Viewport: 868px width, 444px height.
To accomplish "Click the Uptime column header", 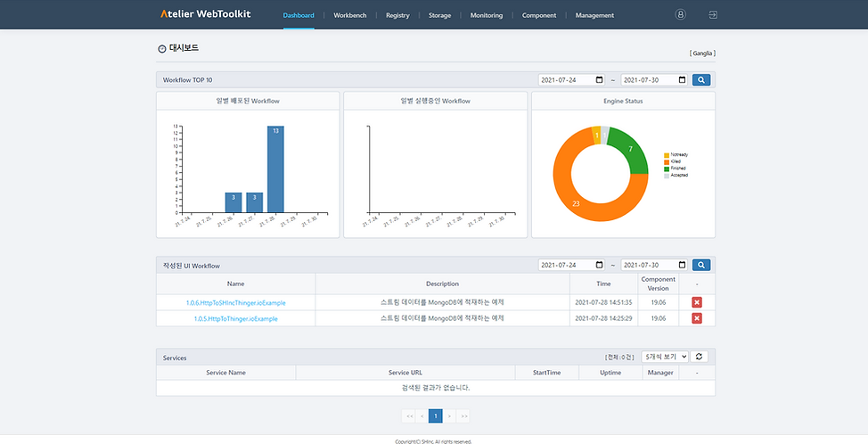I will pyautogui.click(x=610, y=373).
